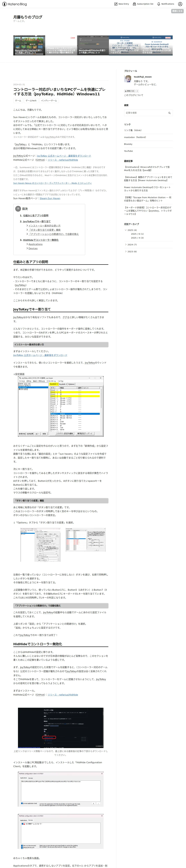Jump to Applications in table of contents
Image resolution: width=186 pixels, height=868 pixels.
(35, 244)
